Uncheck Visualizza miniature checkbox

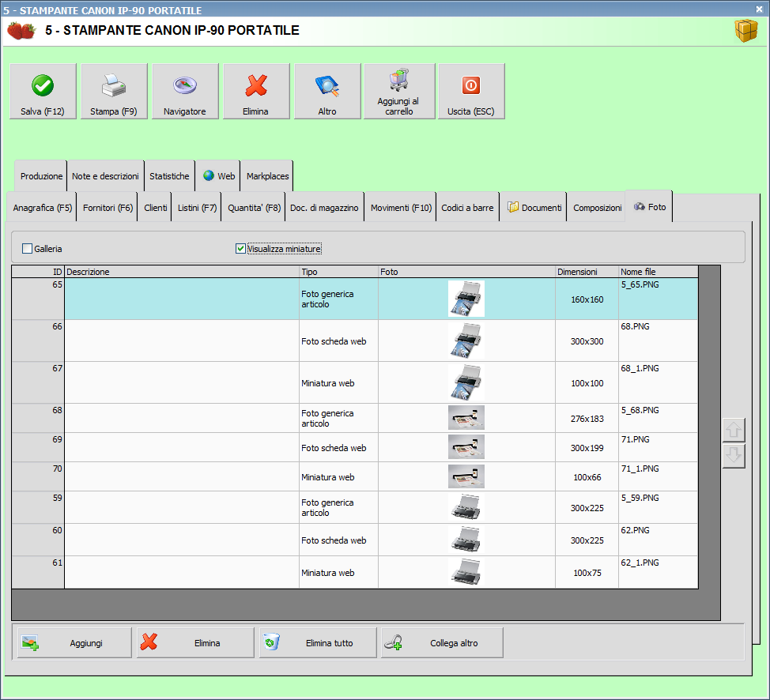coord(240,249)
